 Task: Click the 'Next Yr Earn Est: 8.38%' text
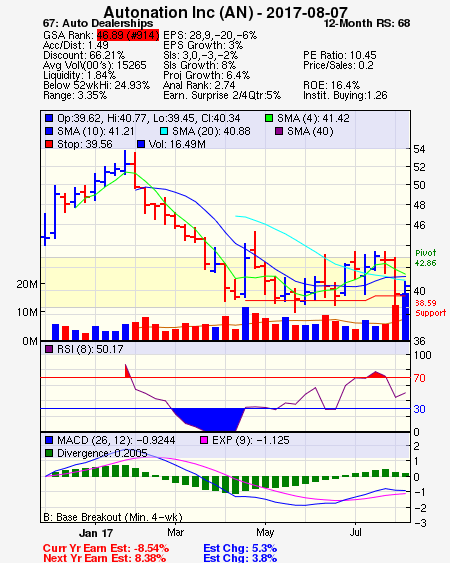104,558
